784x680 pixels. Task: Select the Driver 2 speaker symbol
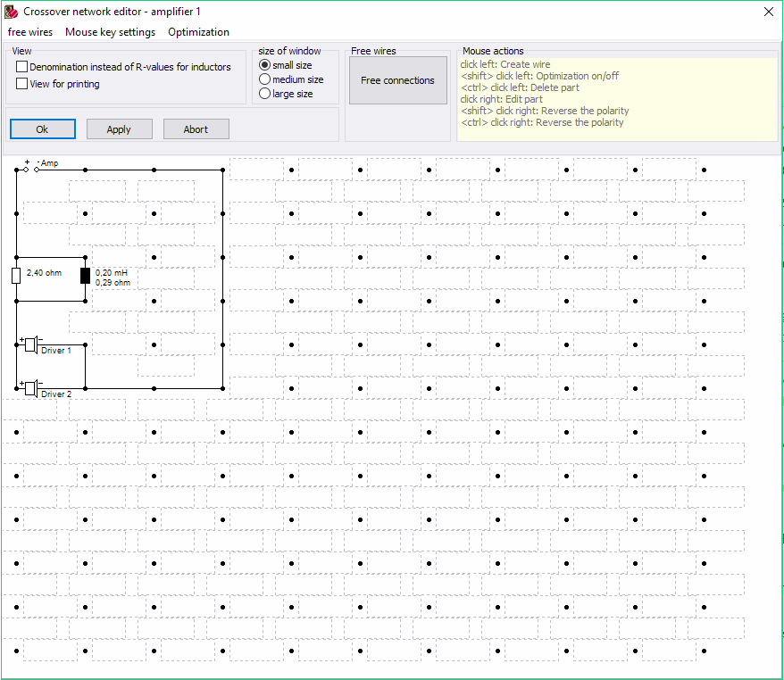(30, 387)
